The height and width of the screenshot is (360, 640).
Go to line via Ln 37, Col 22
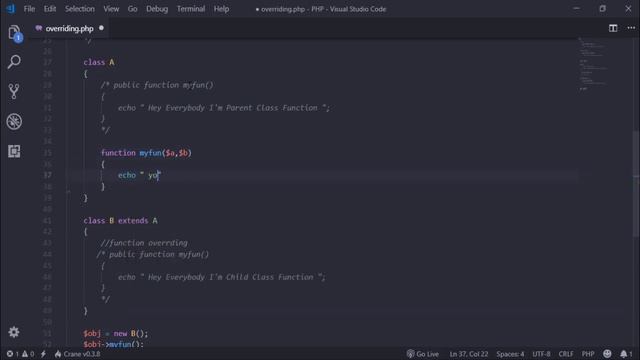[x=469, y=354]
